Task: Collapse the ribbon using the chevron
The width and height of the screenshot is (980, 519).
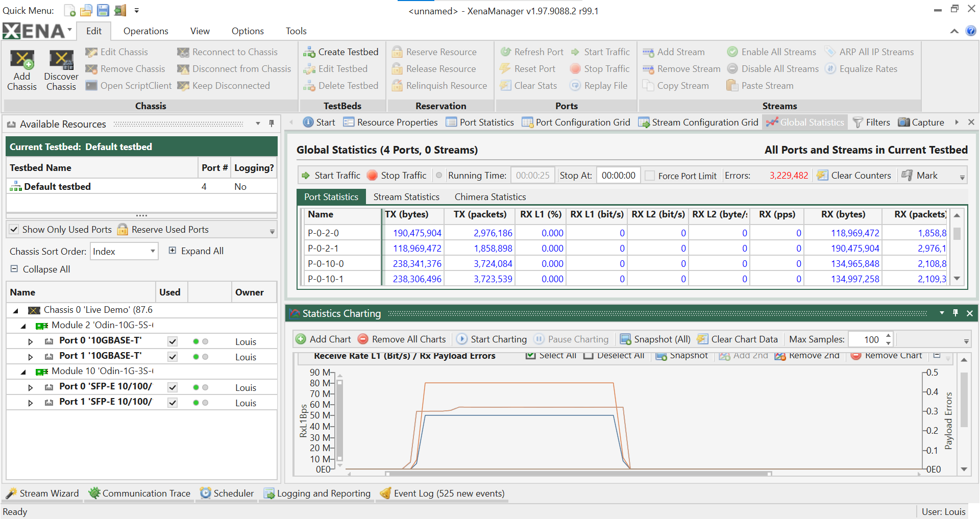Action: 954,31
